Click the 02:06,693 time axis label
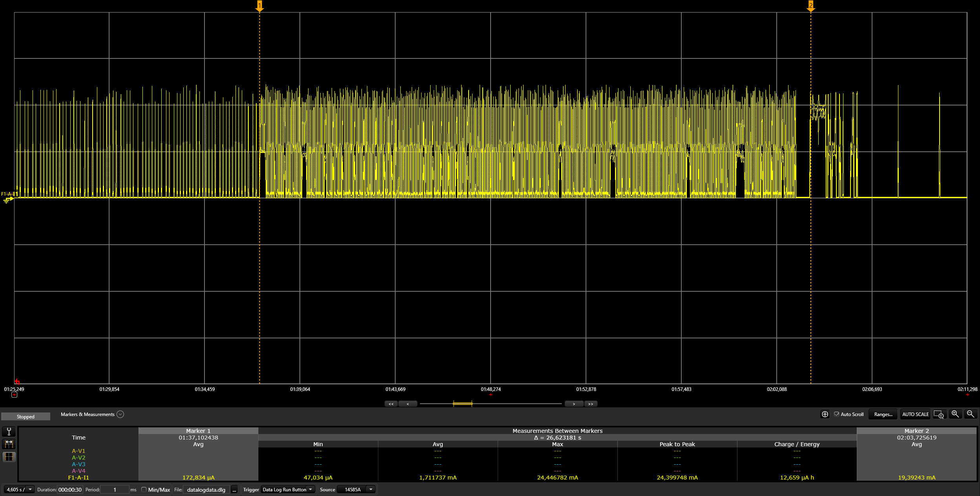Viewport: 980px width, 496px height. 872,389
